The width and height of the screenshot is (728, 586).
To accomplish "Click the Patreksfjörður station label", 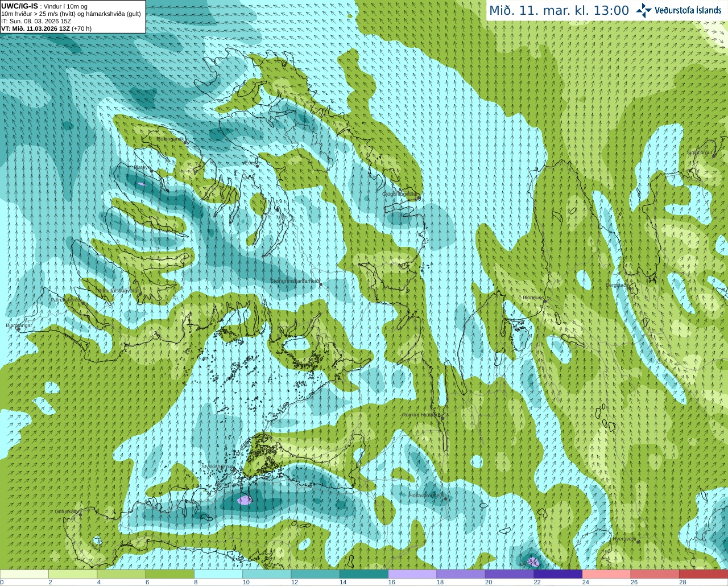I will click(x=67, y=299).
